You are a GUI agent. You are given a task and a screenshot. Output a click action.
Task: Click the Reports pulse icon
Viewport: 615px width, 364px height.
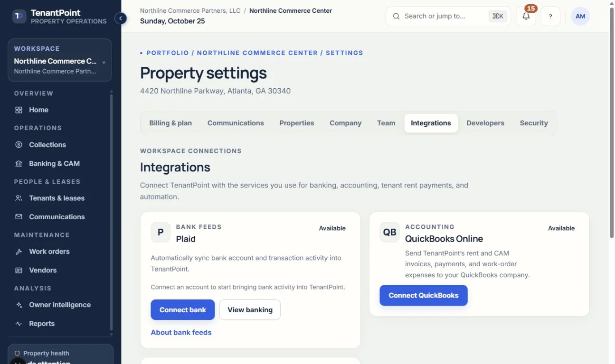pos(19,324)
